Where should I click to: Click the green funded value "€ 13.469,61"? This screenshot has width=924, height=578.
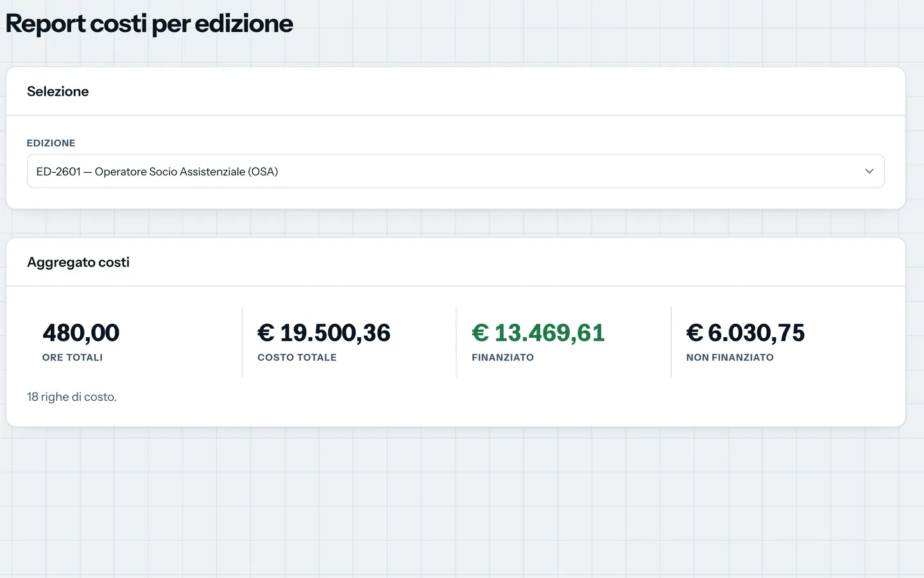538,333
